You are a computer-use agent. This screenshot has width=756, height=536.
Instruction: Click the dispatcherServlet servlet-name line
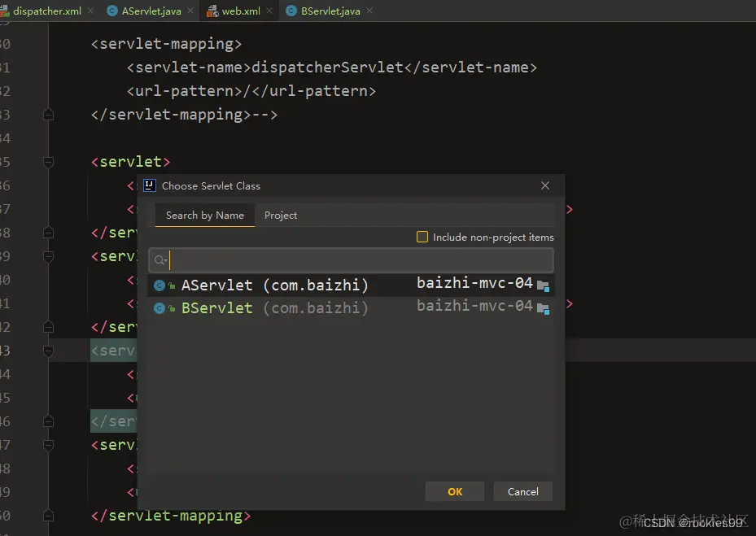pos(332,68)
